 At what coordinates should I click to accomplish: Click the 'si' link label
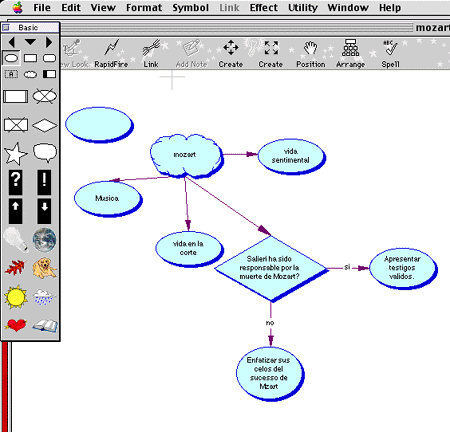pos(347,267)
